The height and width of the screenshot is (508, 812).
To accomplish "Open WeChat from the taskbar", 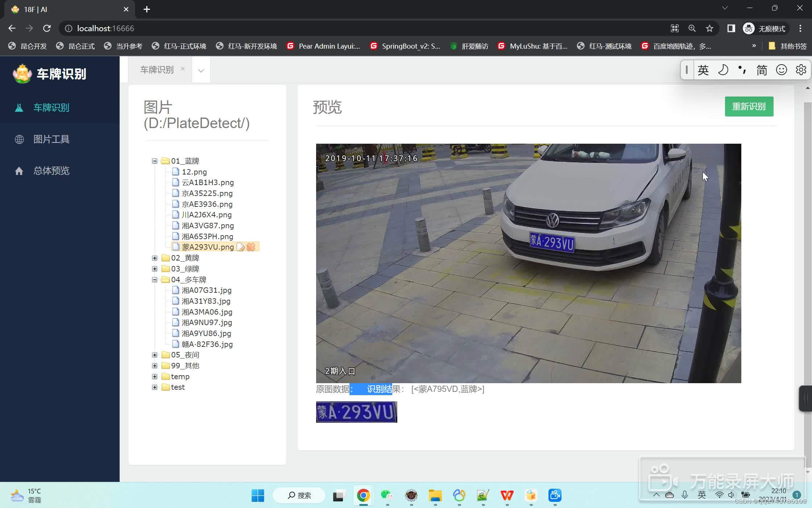I will click(386, 495).
